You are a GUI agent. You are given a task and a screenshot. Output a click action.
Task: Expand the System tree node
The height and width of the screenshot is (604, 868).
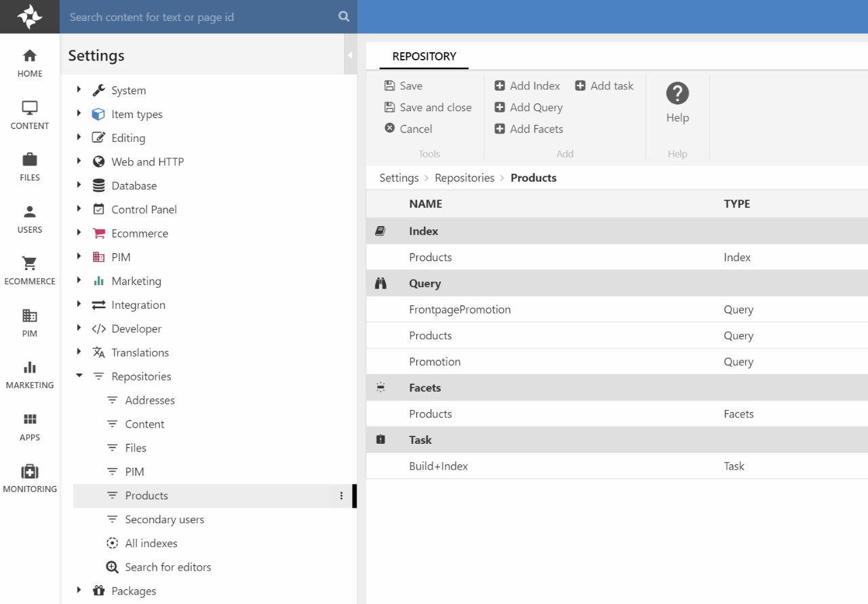click(79, 90)
